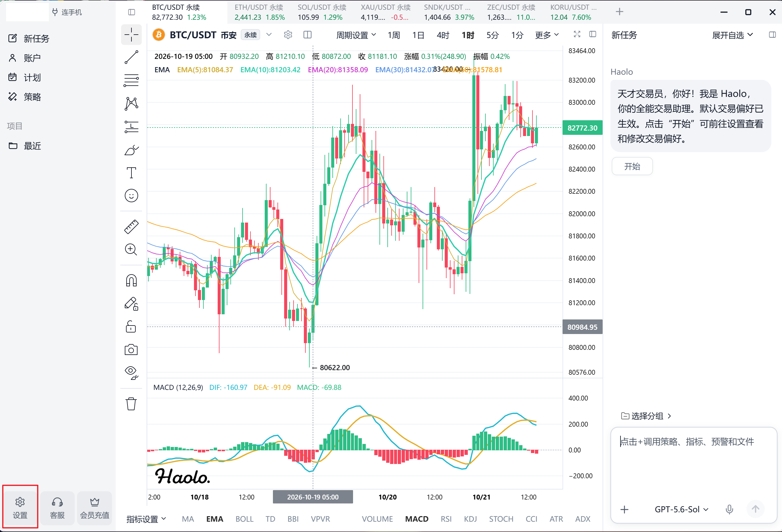Image resolution: width=782 pixels, height=532 pixels.
Task: Open the 计划 plan page
Action: (24, 78)
